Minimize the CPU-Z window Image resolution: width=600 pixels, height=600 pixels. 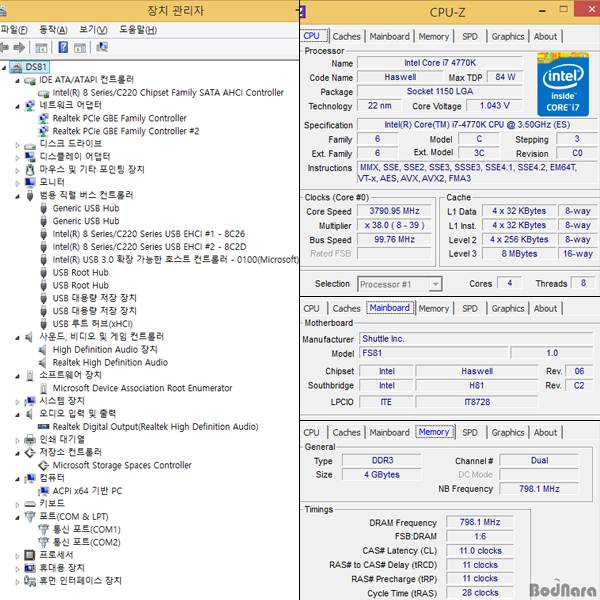click(x=542, y=10)
